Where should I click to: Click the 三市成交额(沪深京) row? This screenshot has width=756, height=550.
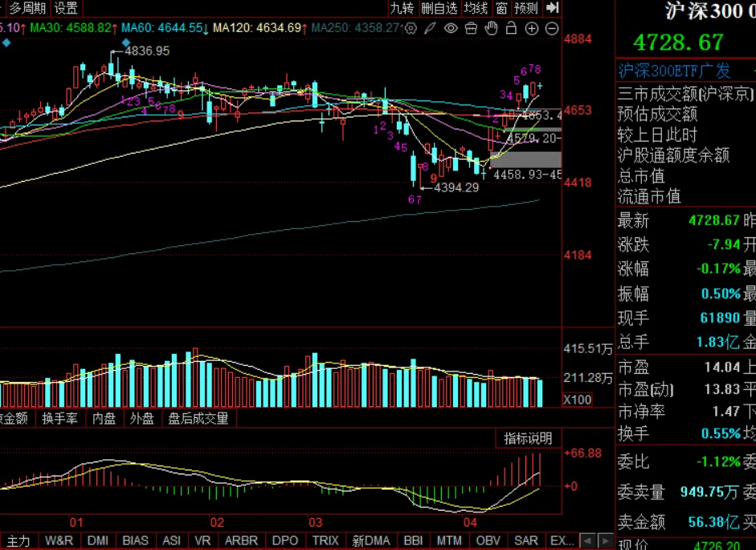[x=685, y=93]
